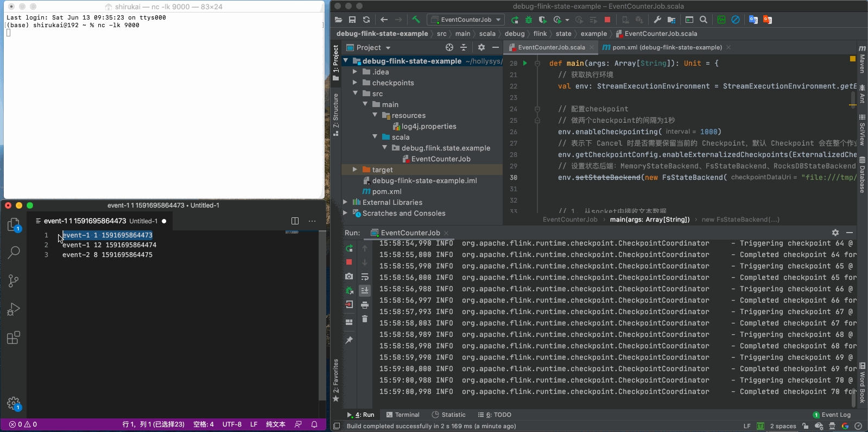Viewport: 868px width, 432px height.
Task: Expand the .idea folder
Action: tap(355, 72)
